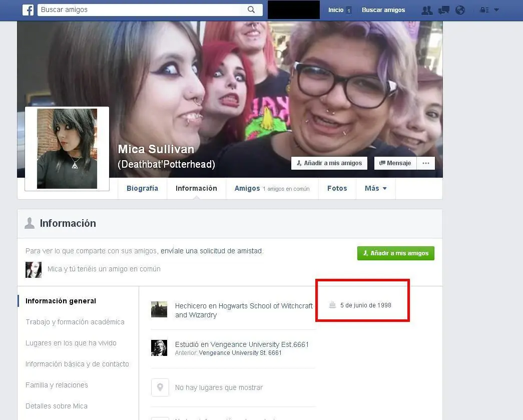Open Vengeance University Est.6661 link
Screen dimensions: 523x420
coord(260,344)
